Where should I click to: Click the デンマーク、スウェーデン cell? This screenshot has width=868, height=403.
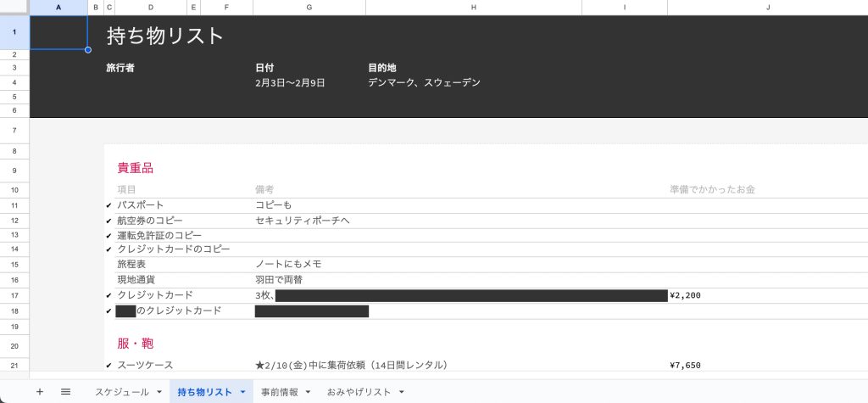tap(424, 83)
